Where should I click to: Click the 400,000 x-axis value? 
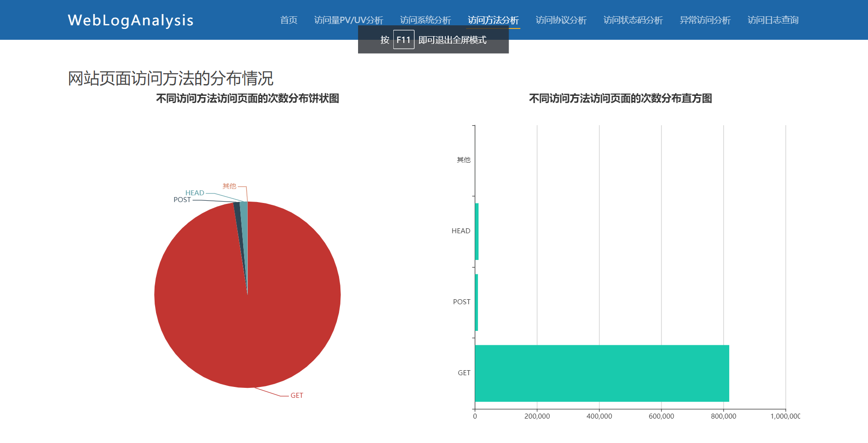click(599, 416)
